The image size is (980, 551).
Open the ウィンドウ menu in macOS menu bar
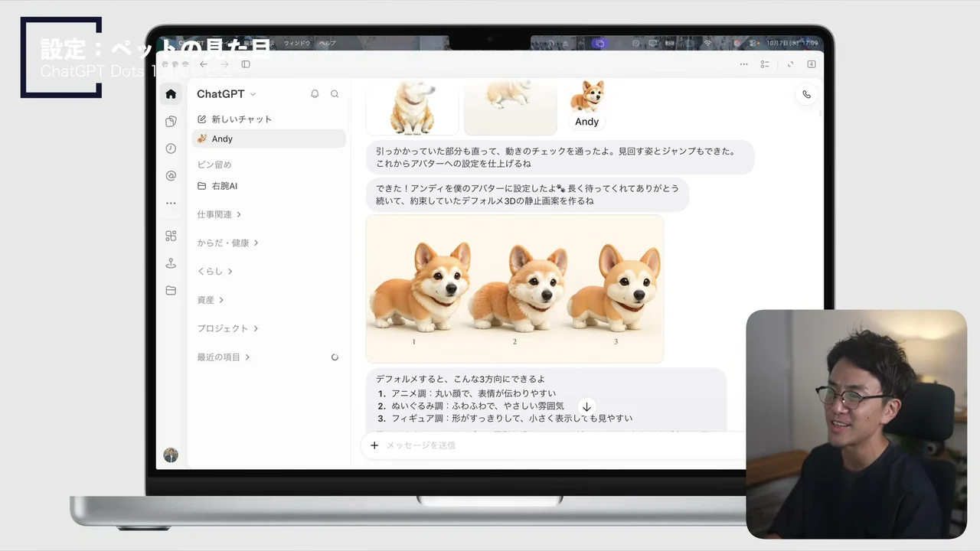(297, 44)
